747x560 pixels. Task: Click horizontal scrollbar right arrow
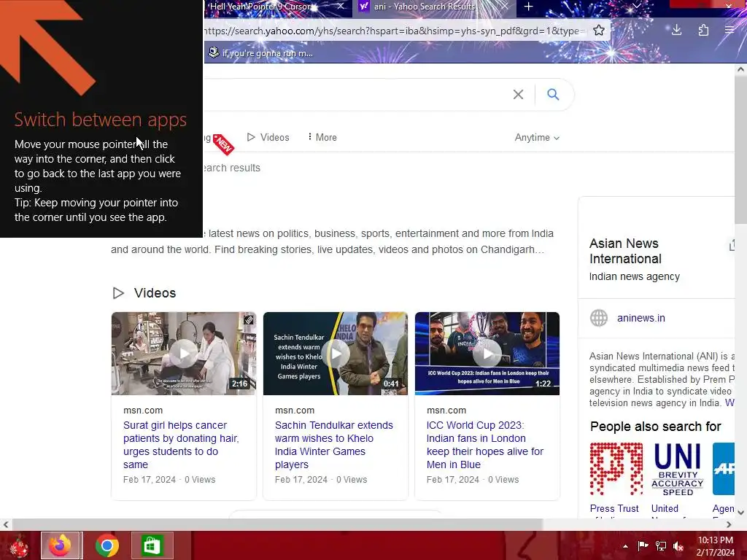(x=729, y=524)
